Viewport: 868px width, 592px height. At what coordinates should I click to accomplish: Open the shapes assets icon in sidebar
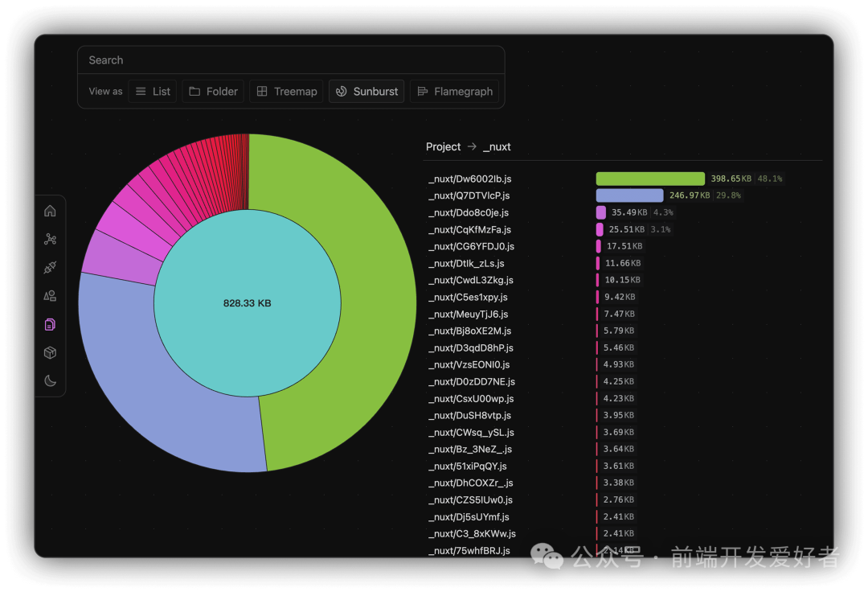pos(50,296)
